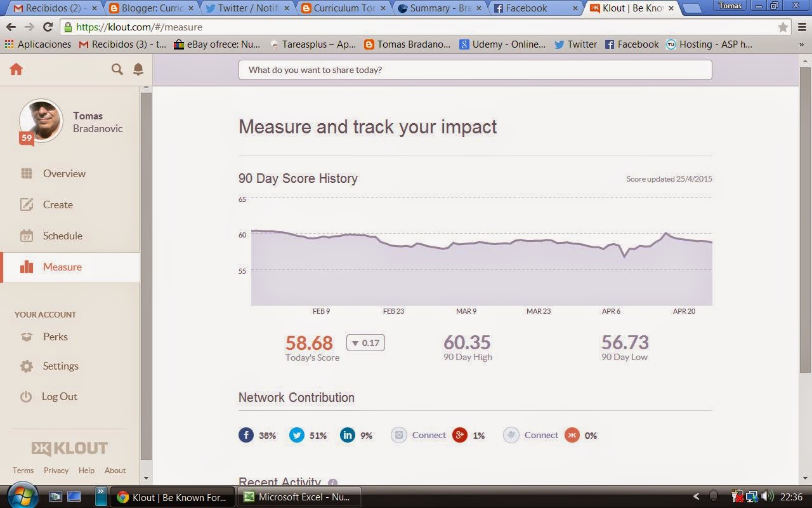Open the Tareasplus bookmark

312,44
